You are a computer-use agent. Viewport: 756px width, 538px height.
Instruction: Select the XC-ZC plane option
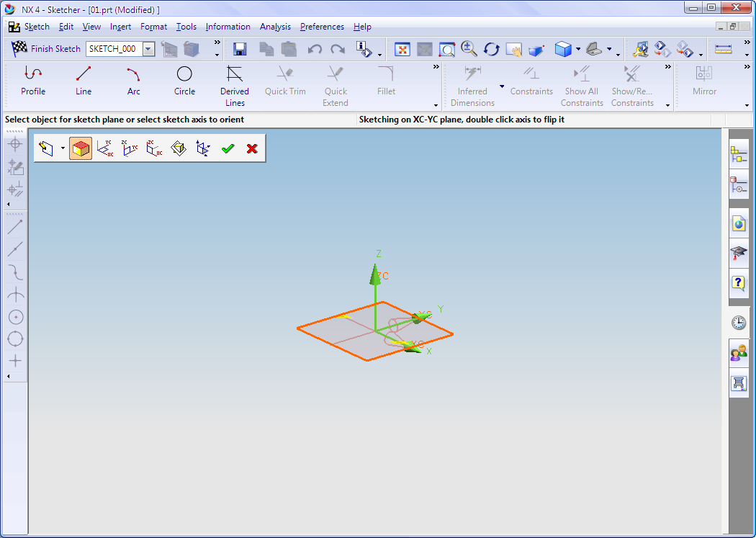click(154, 148)
